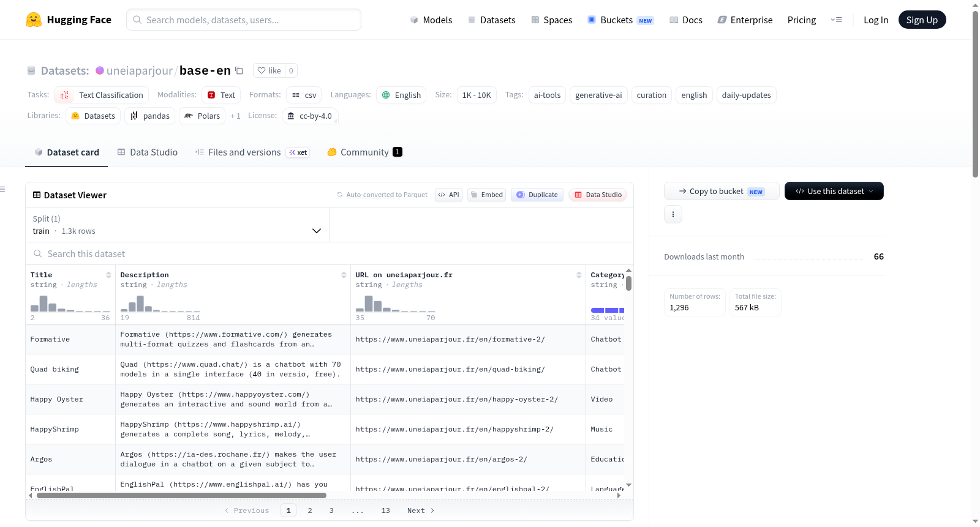This screenshot has width=980, height=527.
Task: Click the Embed button
Action: click(x=486, y=195)
